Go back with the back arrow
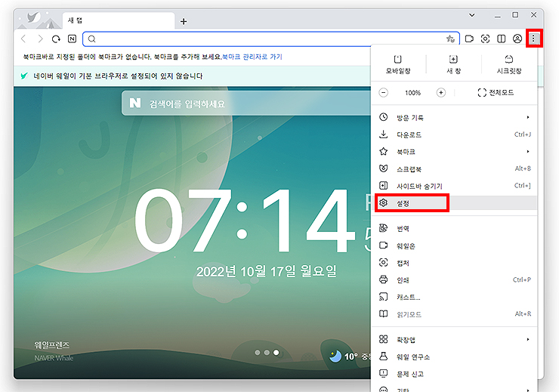 (x=23, y=39)
